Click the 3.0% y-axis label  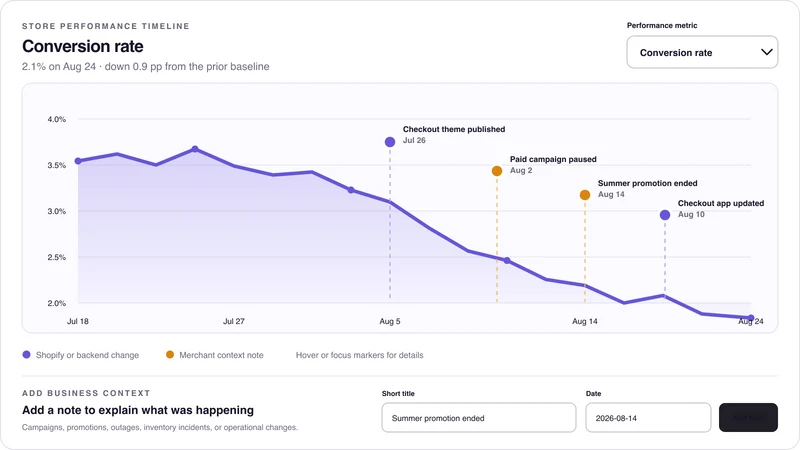tap(57, 211)
